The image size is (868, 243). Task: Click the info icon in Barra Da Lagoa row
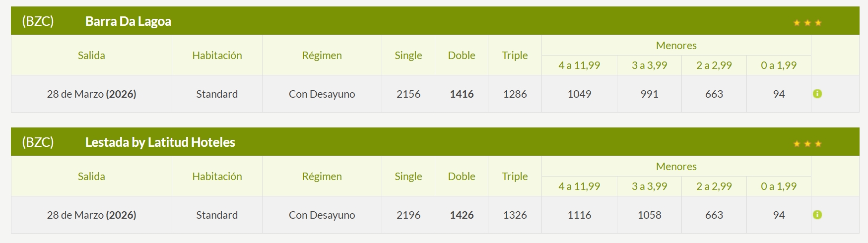817,94
